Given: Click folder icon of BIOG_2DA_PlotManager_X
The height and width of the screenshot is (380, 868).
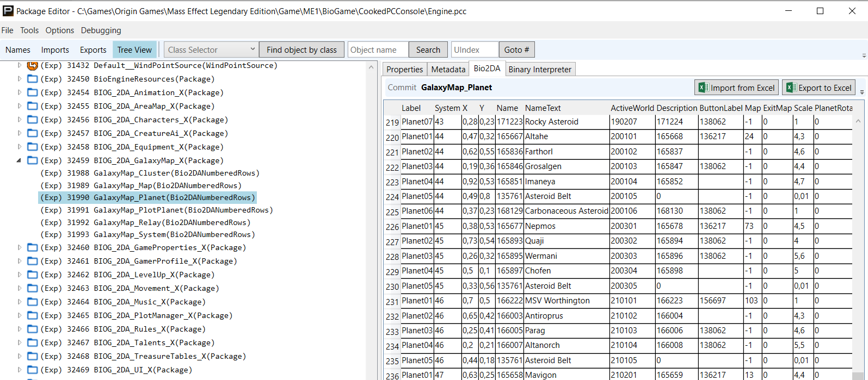Looking at the screenshot, I should pos(33,315).
